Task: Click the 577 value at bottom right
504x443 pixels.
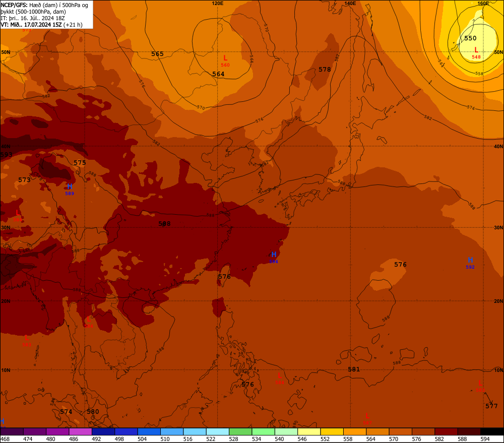Action: tap(491, 406)
